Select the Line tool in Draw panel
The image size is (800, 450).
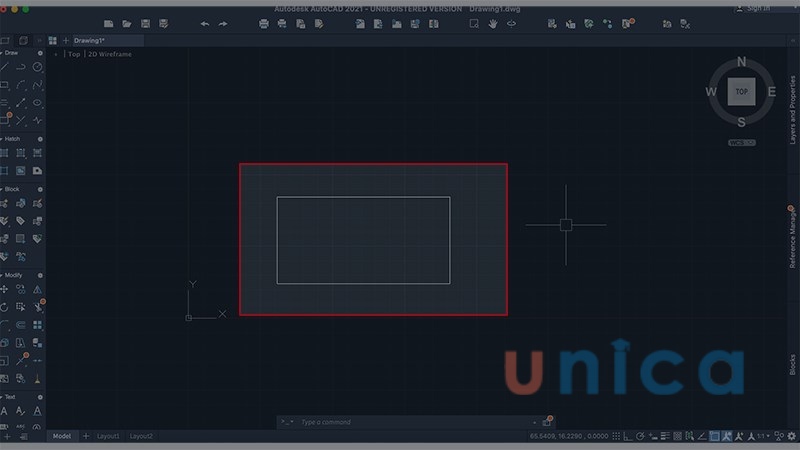(5, 67)
